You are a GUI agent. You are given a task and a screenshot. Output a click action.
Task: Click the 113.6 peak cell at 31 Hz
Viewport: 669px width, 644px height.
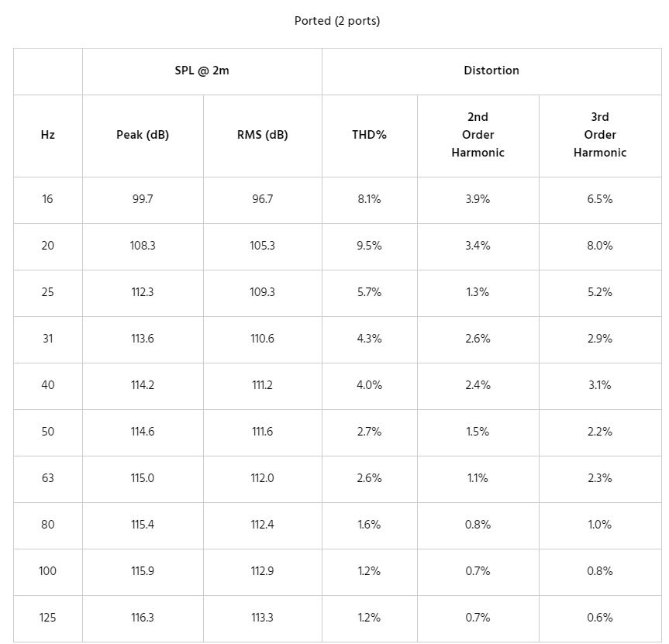click(x=143, y=339)
